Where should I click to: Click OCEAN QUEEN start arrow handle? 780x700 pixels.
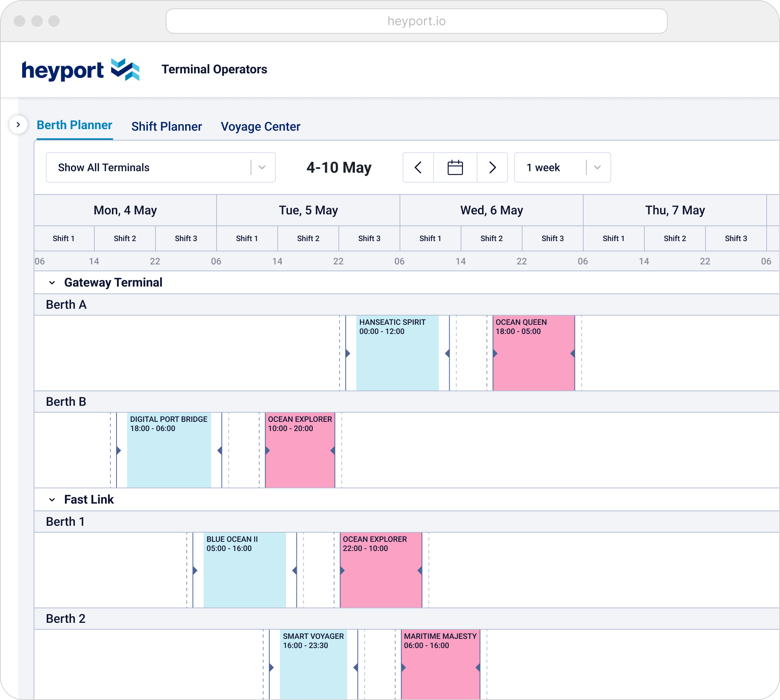click(x=495, y=353)
